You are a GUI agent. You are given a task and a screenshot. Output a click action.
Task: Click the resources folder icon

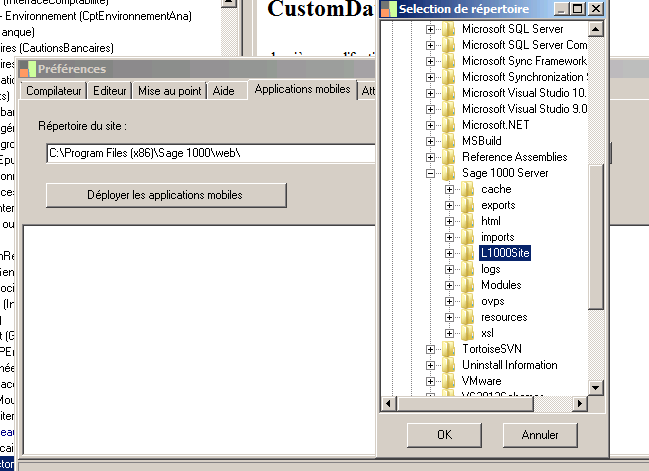(467, 317)
